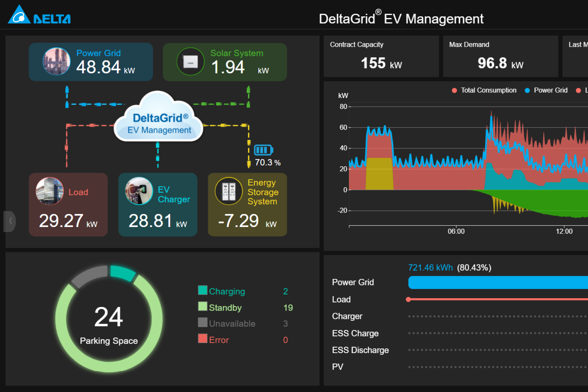The width and height of the screenshot is (588, 392).
Task: Click the Charger row label
Action: pyautogui.click(x=347, y=316)
